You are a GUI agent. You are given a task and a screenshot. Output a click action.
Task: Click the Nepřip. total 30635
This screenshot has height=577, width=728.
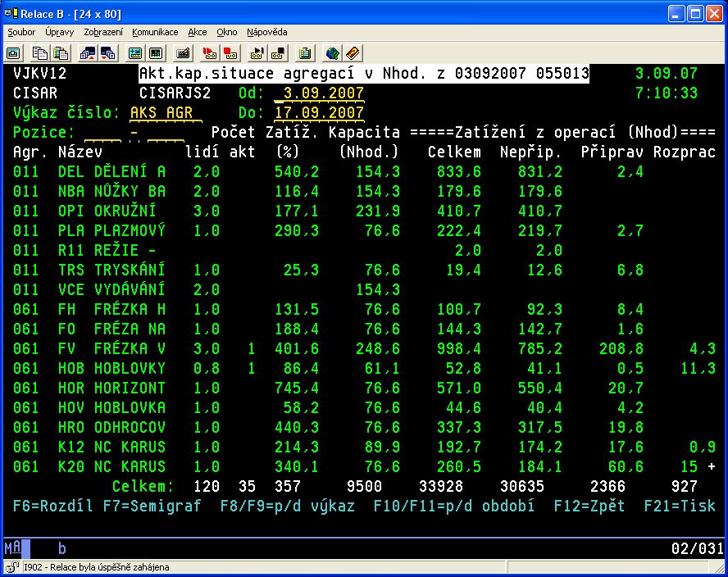point(522,486)
